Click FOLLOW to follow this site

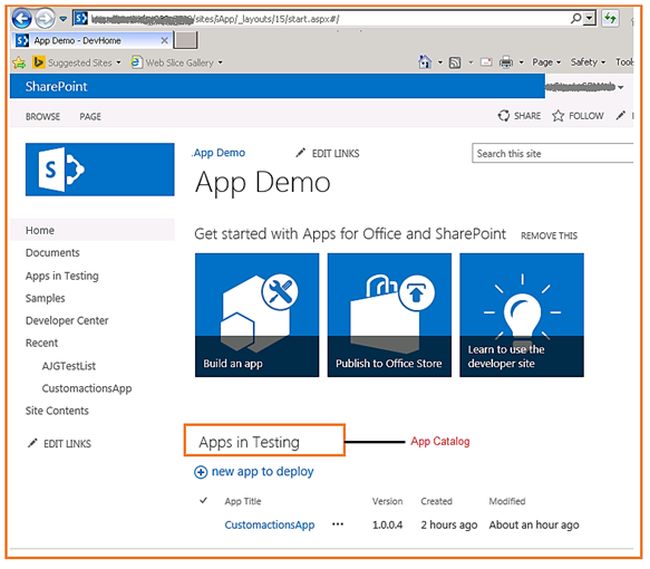tap(578, 116)
